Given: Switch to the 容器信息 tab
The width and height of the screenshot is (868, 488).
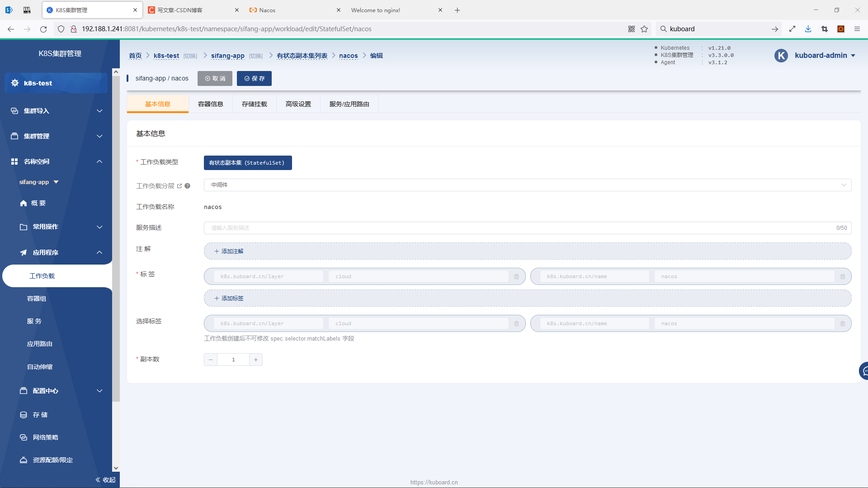Looking at the screenshot, I should 211,104.
